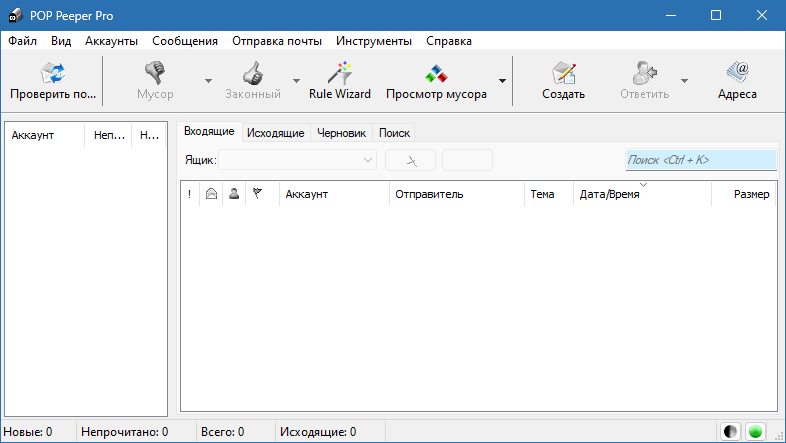Sort messages by Отправитель column
Image resolution: width=786 pixels, height=443 pixels.
click(x=457, y=194)
